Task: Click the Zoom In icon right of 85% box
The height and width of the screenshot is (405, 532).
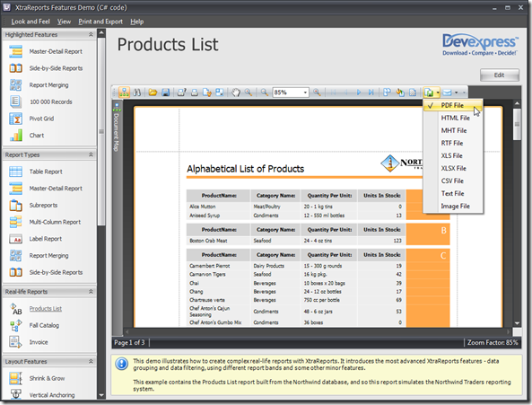Action: click(x=317, y=92)
